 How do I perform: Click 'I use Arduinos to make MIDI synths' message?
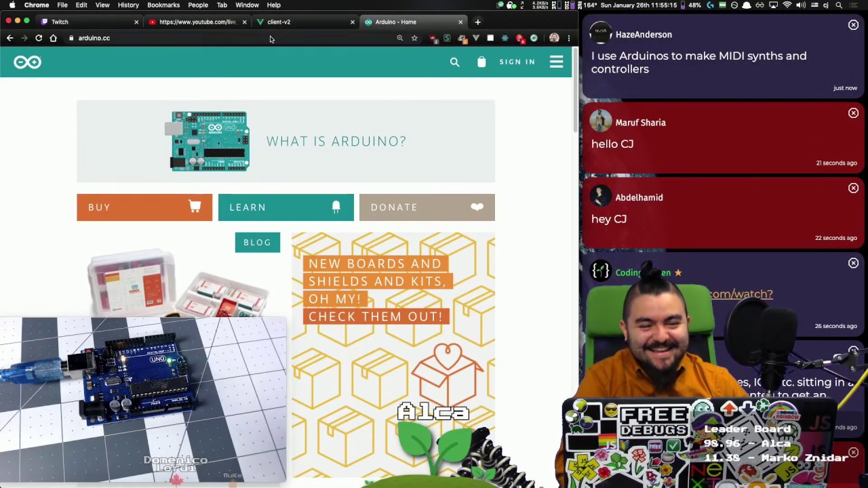pyautogui.click(x=698, y=62)
